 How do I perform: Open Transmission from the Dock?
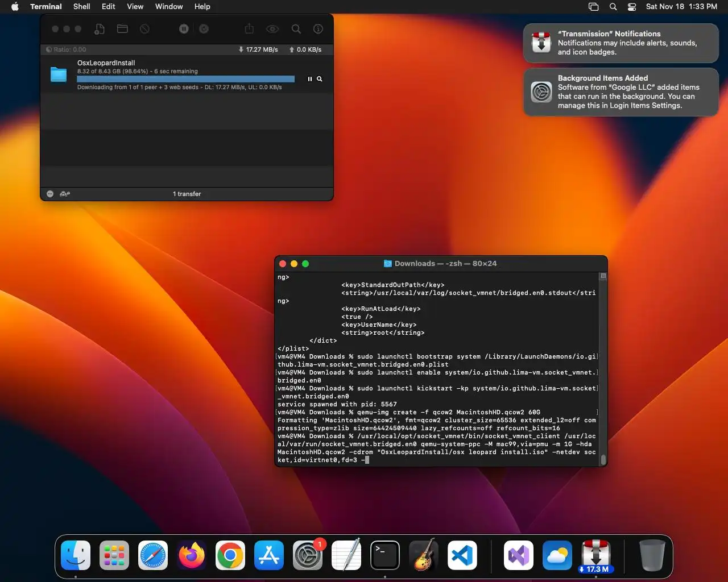596,555
